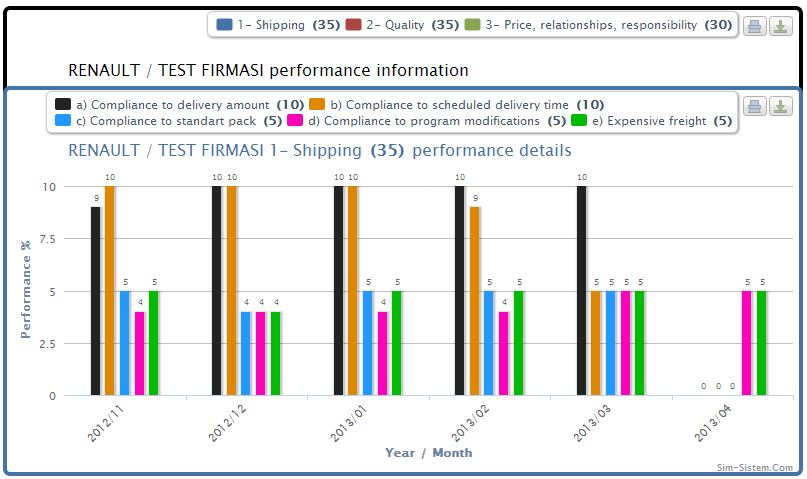The height and width of the screenshot is (479, 807).
Task: Toggle the red '2- Quality' legend swatch
Action: coord(353,25)
